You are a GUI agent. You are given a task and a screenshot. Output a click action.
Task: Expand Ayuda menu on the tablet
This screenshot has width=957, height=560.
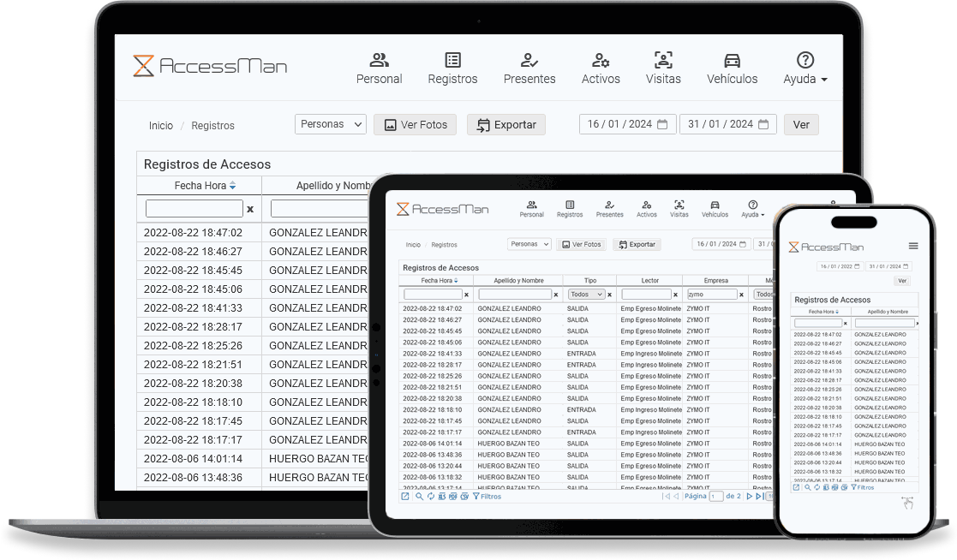click(752, 209)
